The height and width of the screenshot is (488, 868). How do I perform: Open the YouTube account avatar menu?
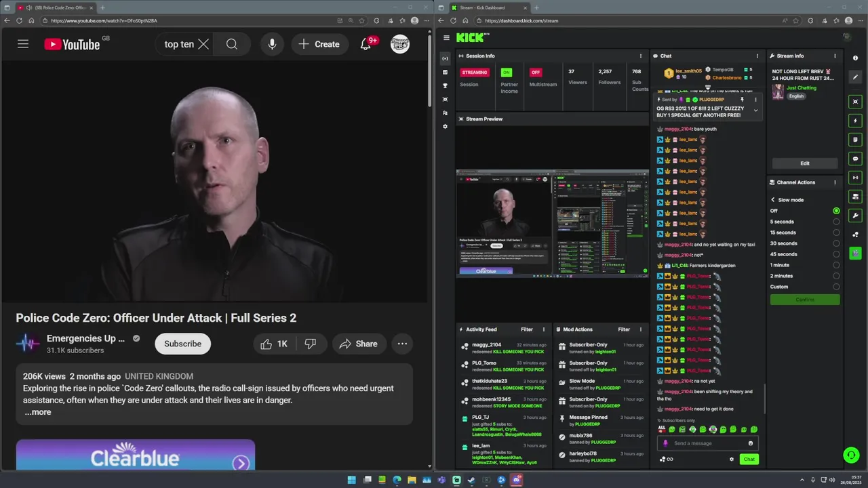(400, 44)
